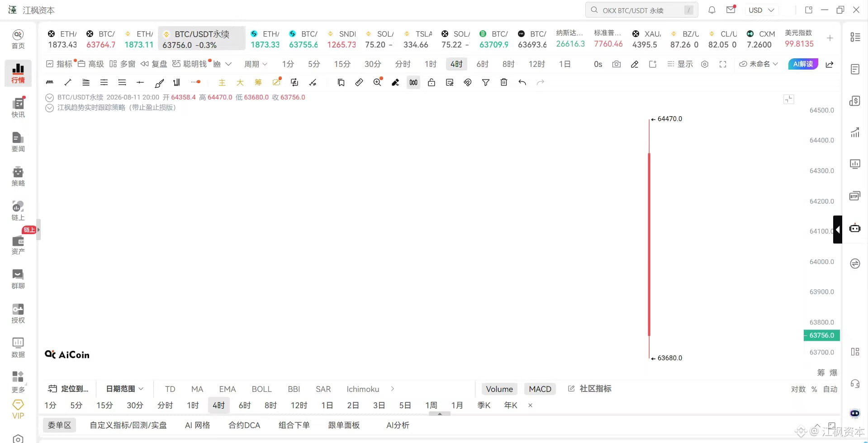
Task: Expand the chart type dropdown arrow
Action: point(228,64)
